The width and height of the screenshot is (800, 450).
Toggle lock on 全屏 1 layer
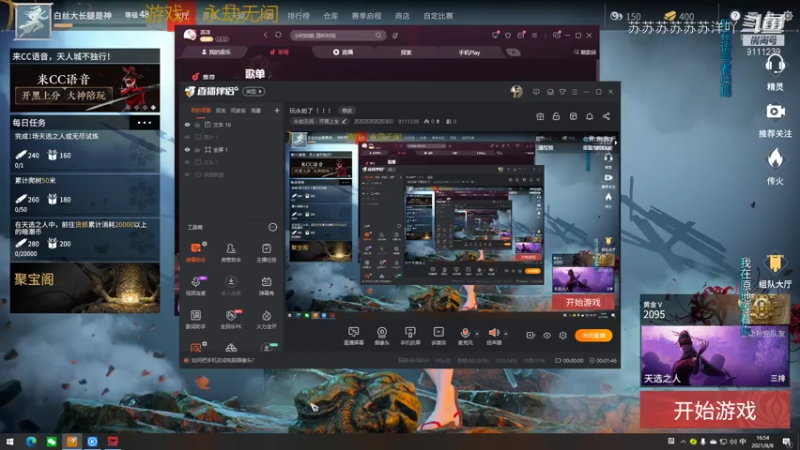coord(197,149)
